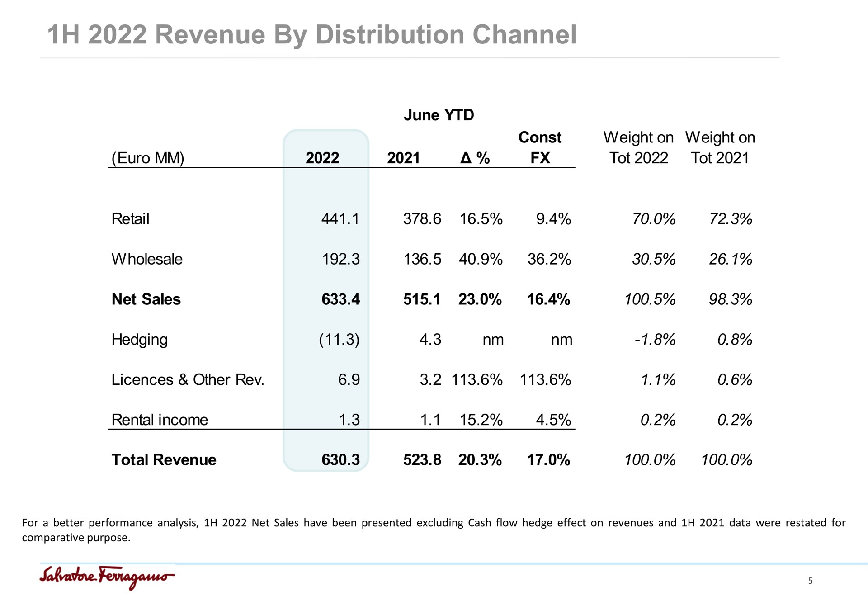Image resolution: width=868 pixels, height=601 pixels.
Task: Click Rental income growth 15.2%
Action: [x=481, y=420]
